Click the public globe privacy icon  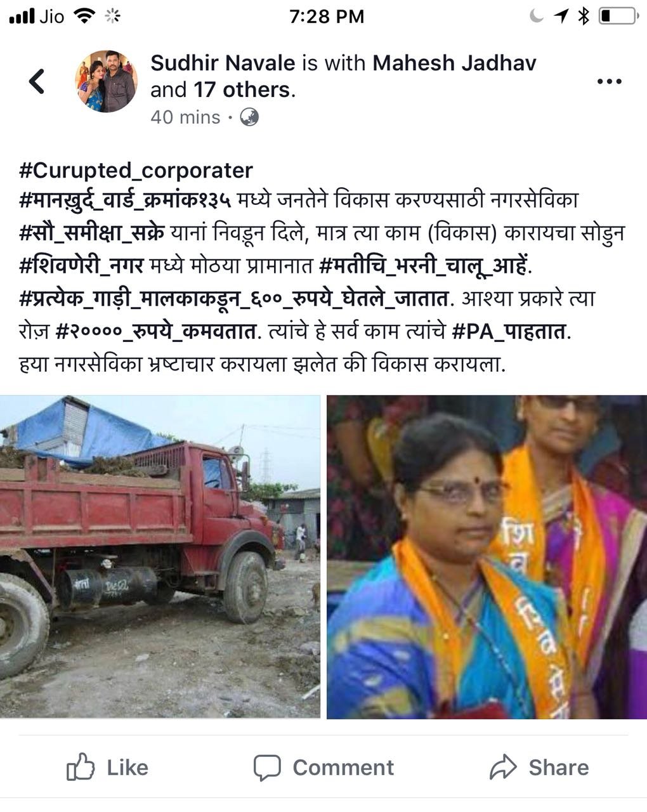249,117
